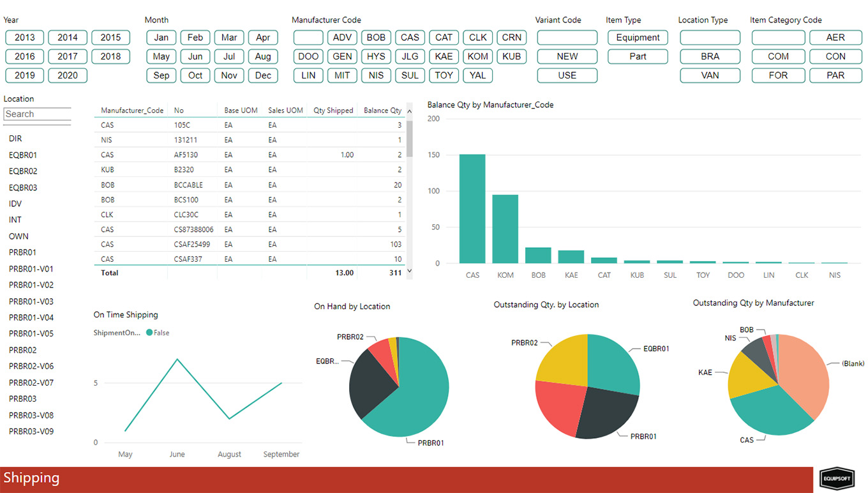Viewport: 868px width, 493px height.
Task: Toggle the Sep month filter
Action: pyautogui.click(x=161, y=75)
